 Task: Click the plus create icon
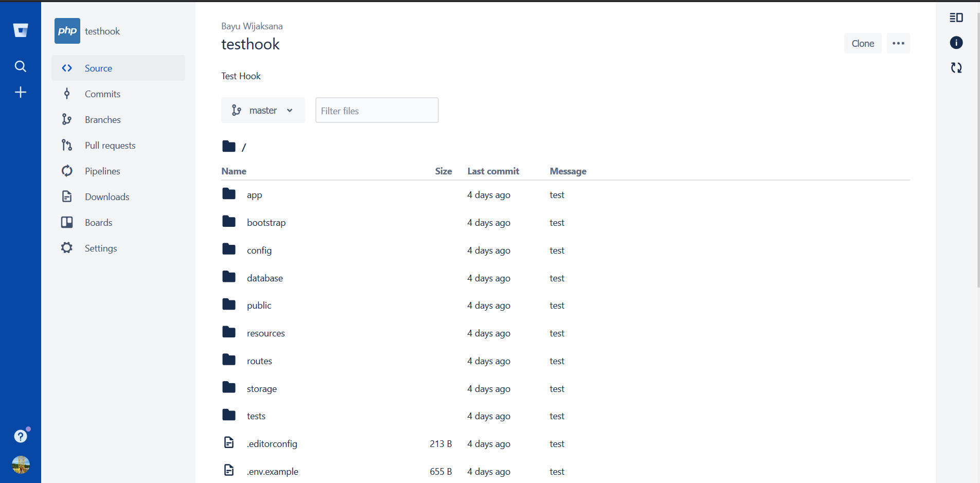pyautogui.click(x=21, y=92)
